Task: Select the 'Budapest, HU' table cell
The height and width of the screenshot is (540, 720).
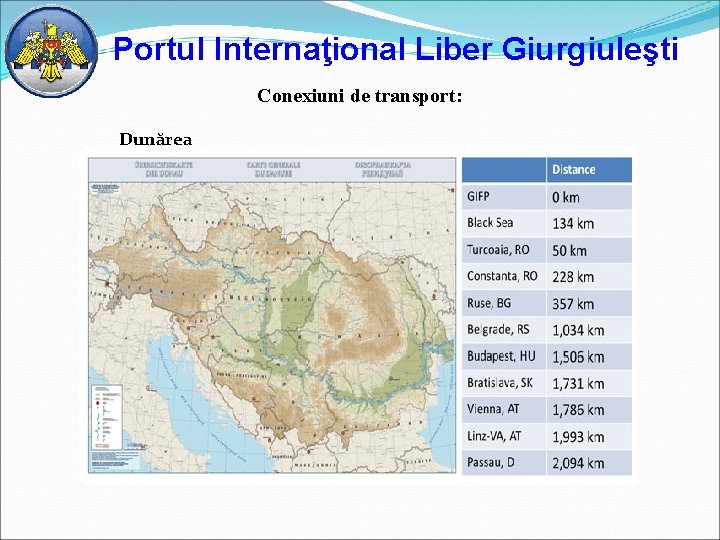Action: [504, 357]
